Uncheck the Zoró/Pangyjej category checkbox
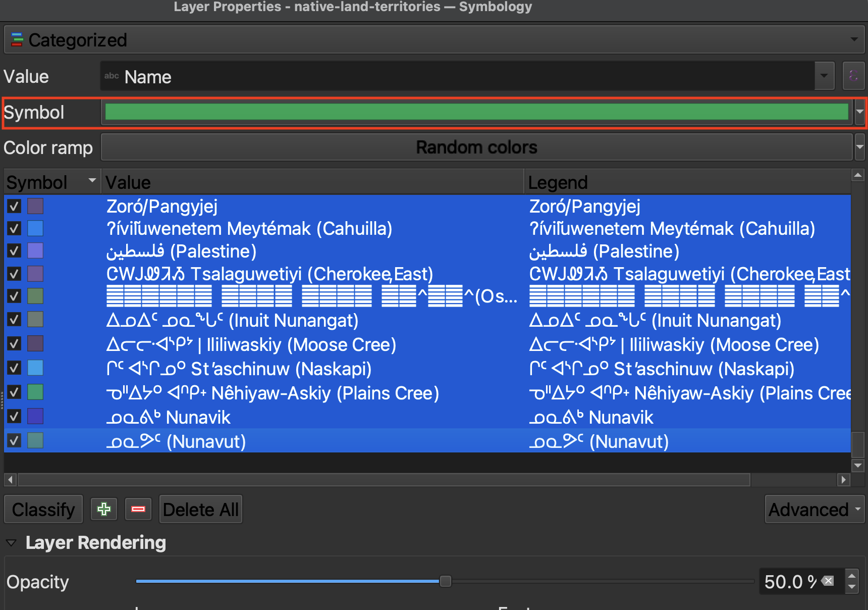 (x=14, y=206)
